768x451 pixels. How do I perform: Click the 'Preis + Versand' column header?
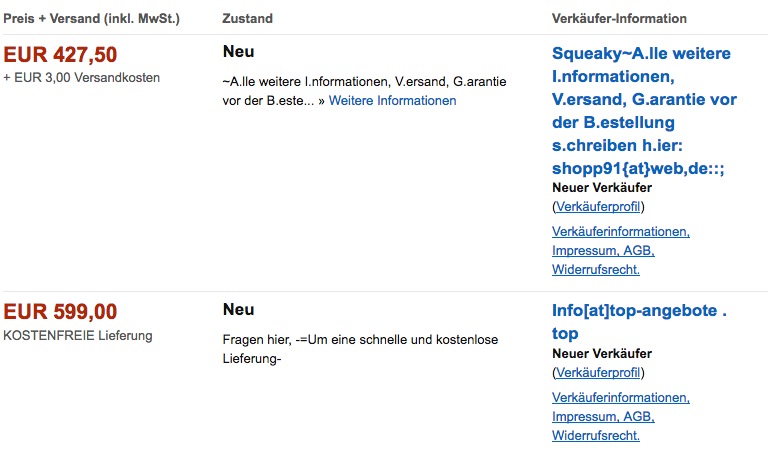pos(92,19)
